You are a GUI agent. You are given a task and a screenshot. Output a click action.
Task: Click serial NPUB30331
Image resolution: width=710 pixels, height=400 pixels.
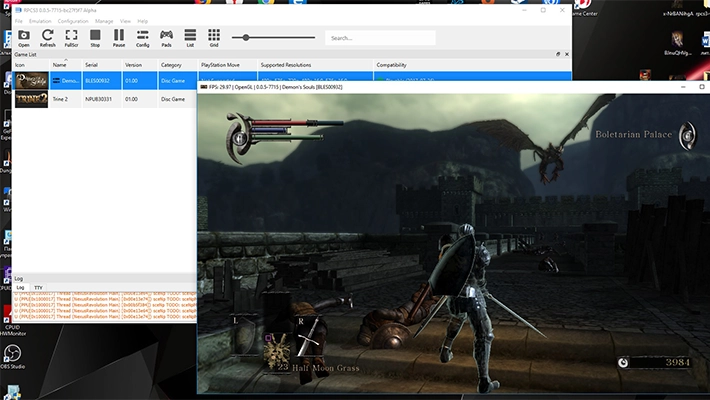[98, 99]
